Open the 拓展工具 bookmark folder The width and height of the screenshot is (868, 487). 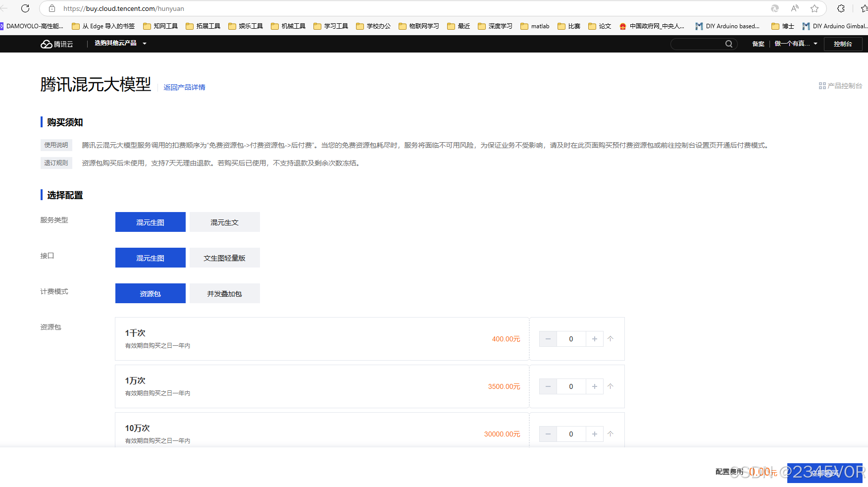[x=203, y=26]
